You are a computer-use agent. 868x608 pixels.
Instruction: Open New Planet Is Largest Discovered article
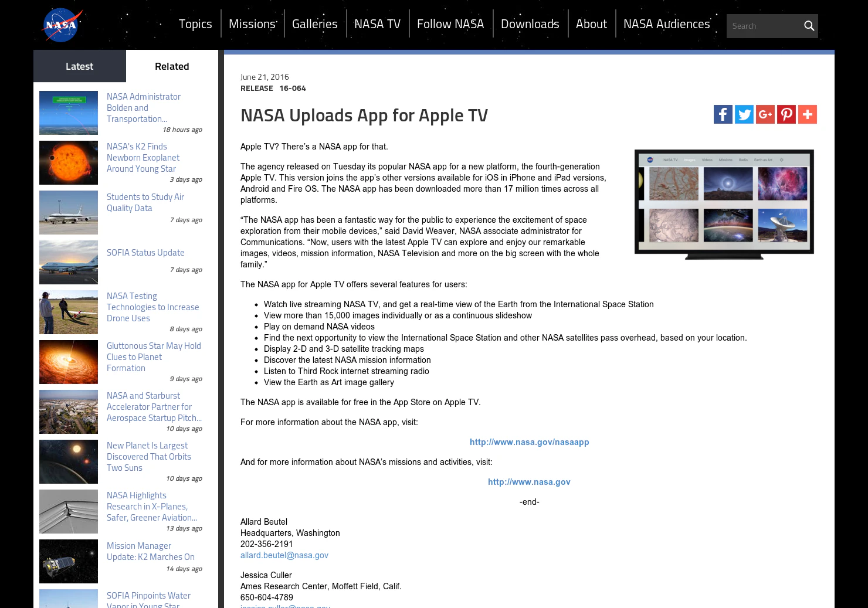[x=149, y=457]
